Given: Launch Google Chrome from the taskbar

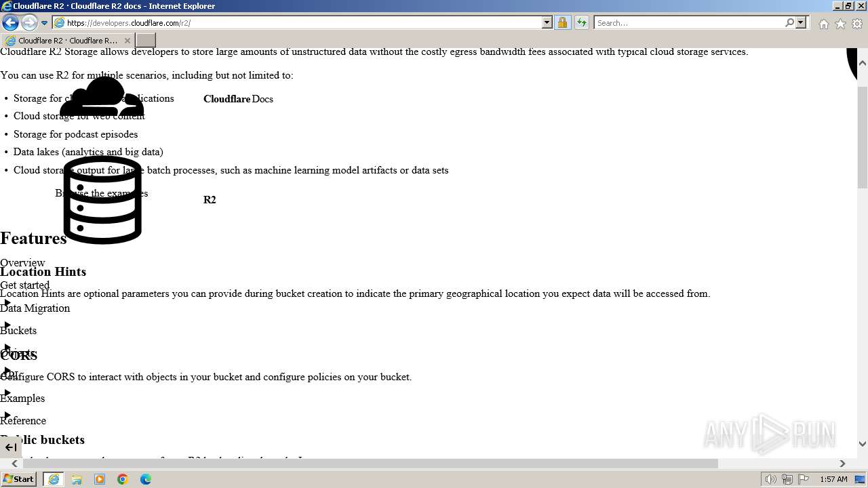Looking at the screenshot, I should (x=123, y=479).
